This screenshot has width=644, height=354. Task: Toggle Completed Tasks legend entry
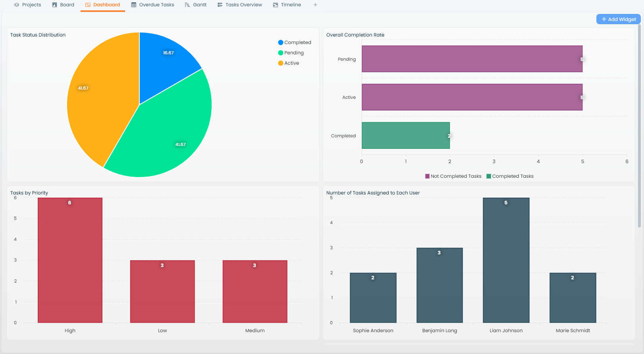coord(510,176)
